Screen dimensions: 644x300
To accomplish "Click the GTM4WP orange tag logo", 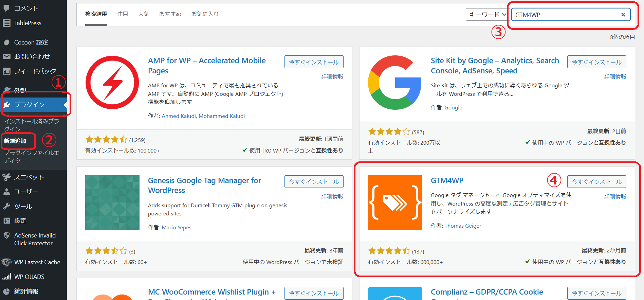I will (x=395, y=202).
